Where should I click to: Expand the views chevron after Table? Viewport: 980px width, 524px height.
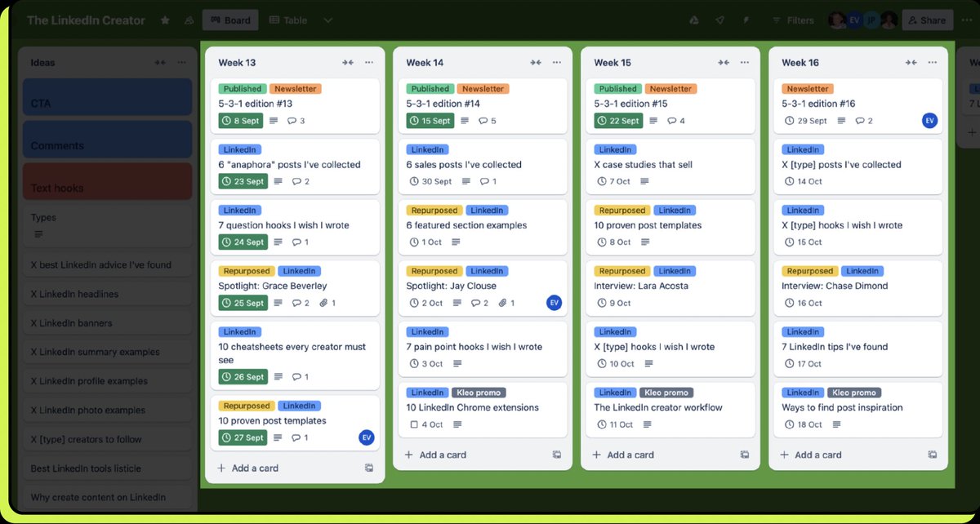(x=327, y=20)
